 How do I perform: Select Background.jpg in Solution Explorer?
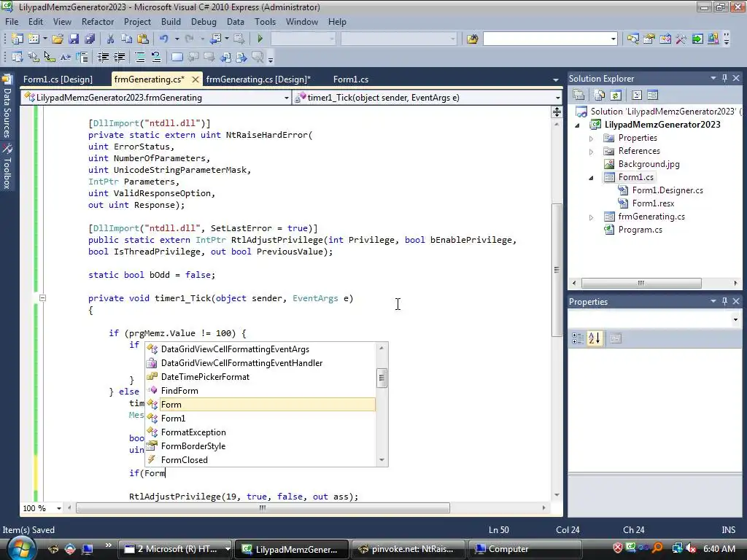click(649, 164)
